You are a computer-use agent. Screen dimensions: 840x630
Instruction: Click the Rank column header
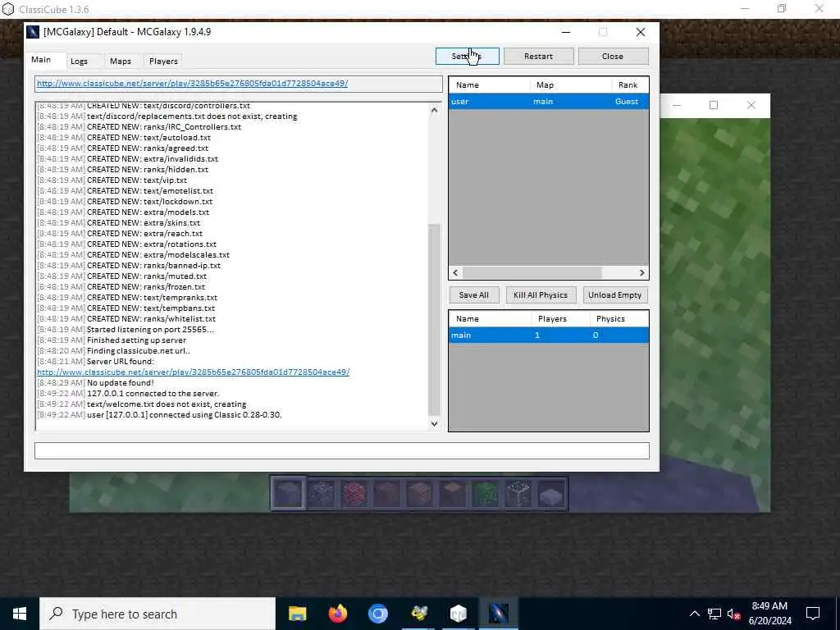coord(629,84)
